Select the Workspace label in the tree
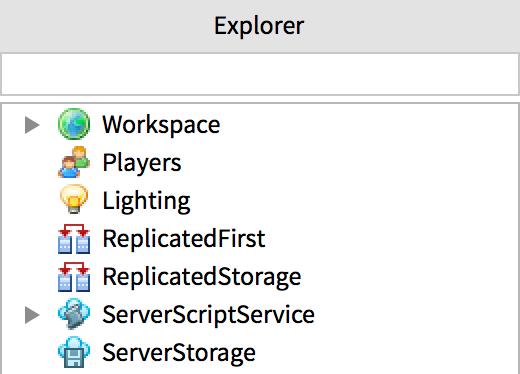Viewport: 520px width, 374px height. click(161, 125)
